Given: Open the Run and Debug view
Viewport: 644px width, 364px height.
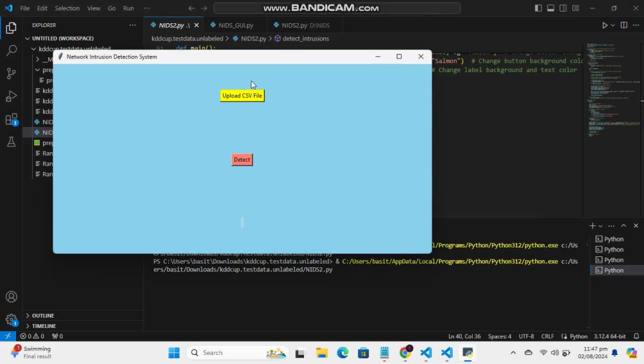Looking at the screenshot, I should tap(11, 97).
